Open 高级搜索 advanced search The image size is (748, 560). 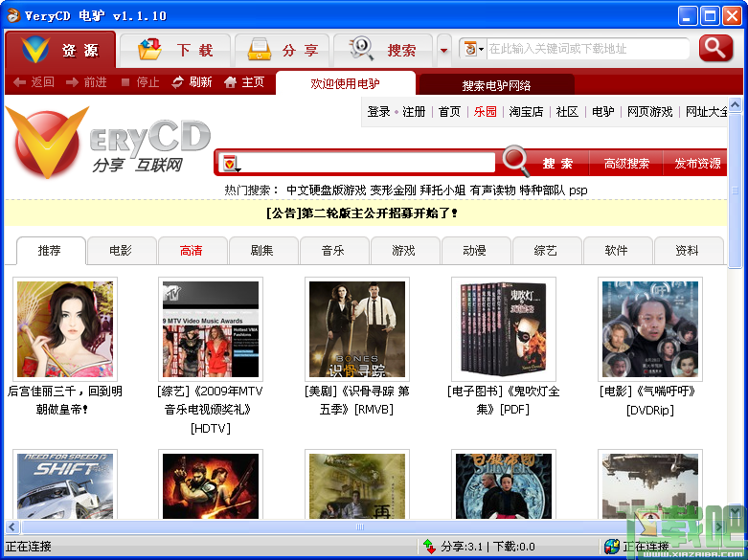pyautogui.click(x=626, y=164)
